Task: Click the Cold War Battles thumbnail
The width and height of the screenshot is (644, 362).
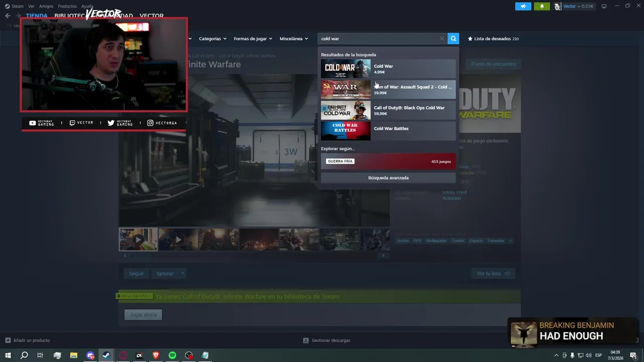Action: tap(346, 131)
